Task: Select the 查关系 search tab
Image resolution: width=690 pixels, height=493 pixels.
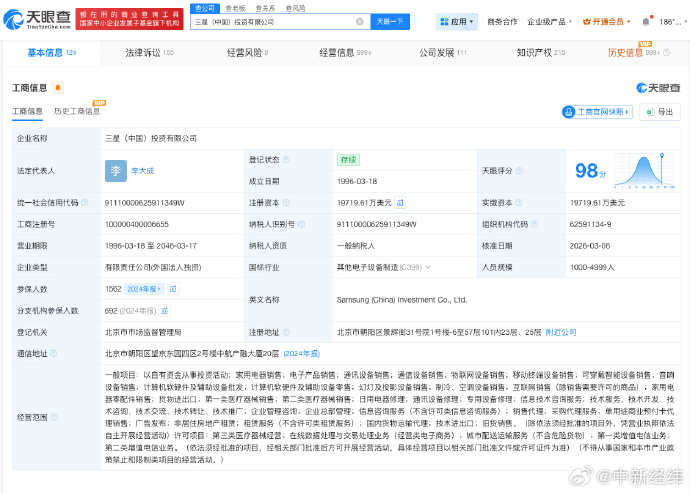Action: coord(265,8)
